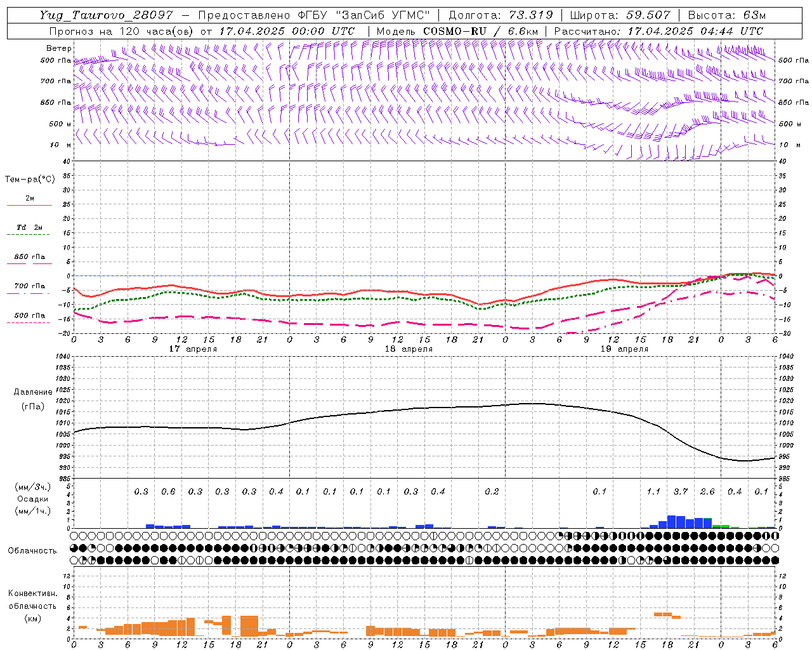Click the 0.6 precipitation value
Viewport: 812px width, 650px height.
(x=168, y=491)
